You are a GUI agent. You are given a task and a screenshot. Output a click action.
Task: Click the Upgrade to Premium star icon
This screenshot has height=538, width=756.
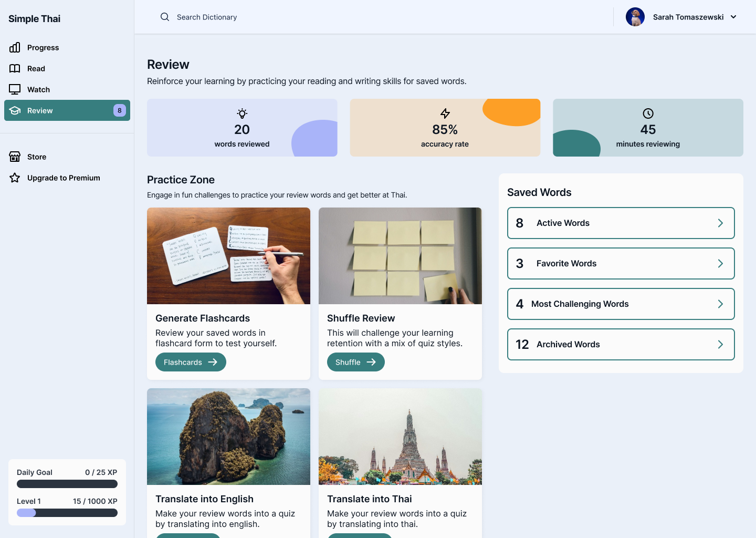[15, 178]
